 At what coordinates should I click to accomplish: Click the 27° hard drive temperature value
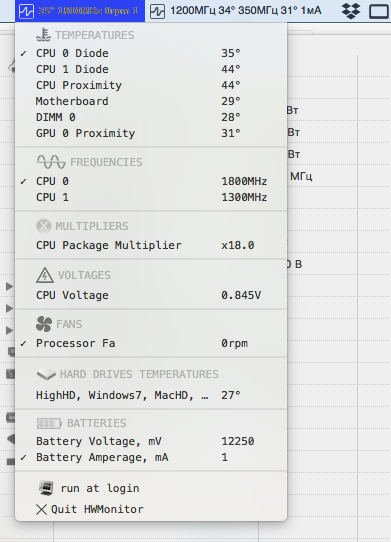click(x=231, y=395)
